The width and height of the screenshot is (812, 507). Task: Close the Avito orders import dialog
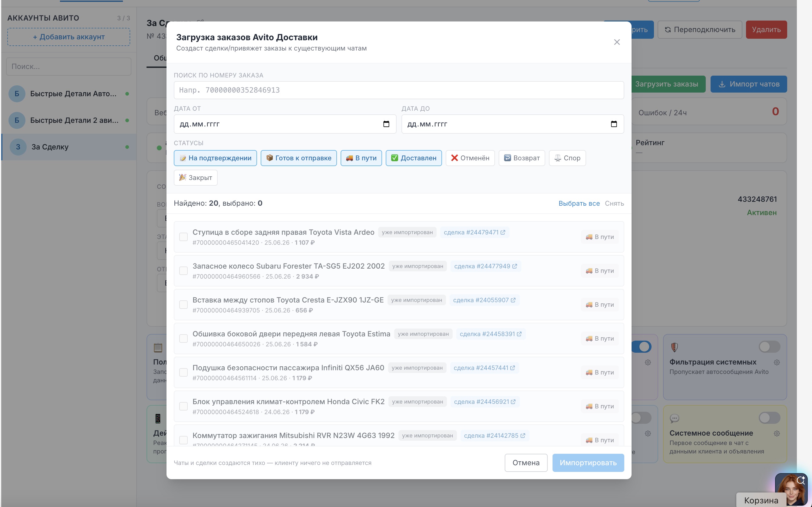[617, 42]
